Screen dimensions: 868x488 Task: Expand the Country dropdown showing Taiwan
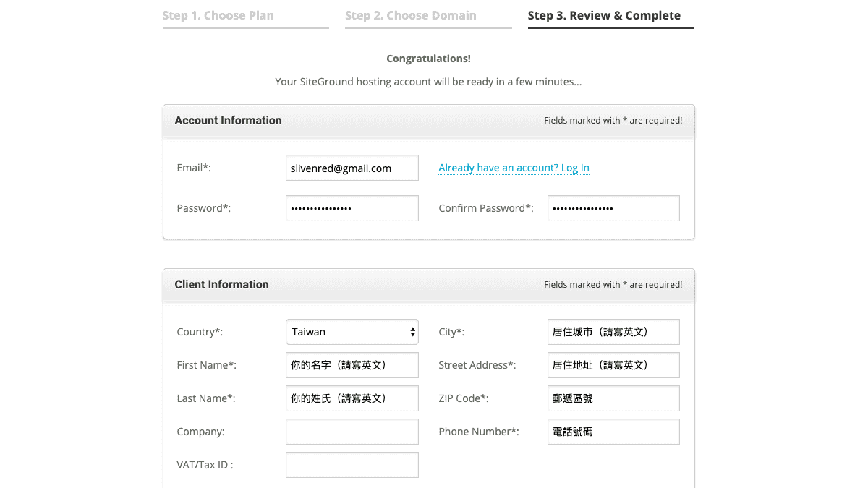click(x=352, y=332)
